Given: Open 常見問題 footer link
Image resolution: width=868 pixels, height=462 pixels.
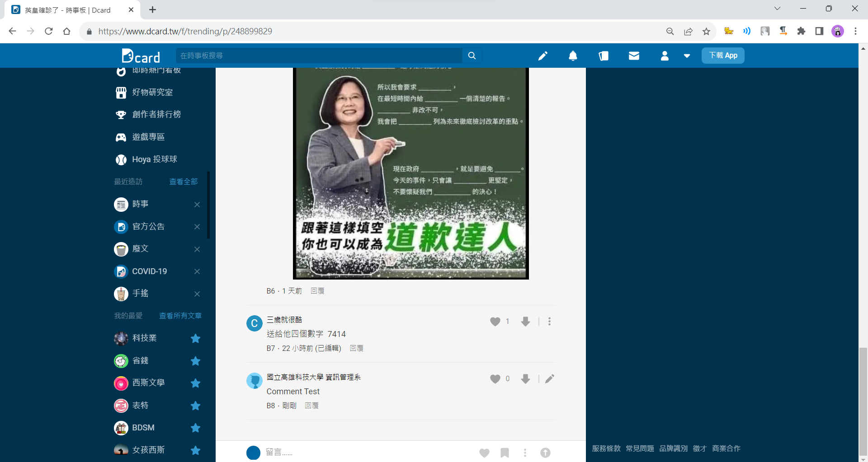Looking at the screenshot, I should point(640,448).
